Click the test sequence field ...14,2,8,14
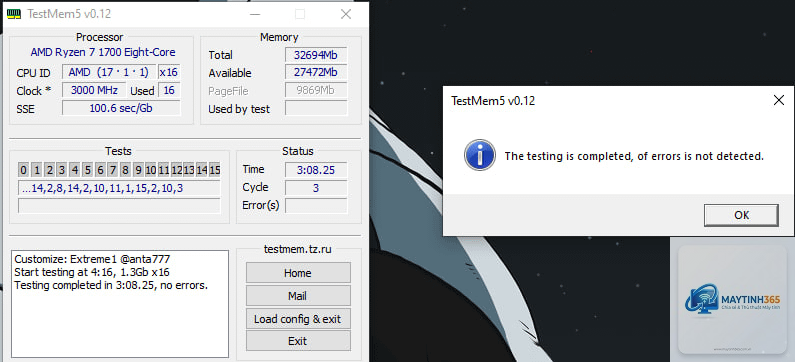795x362 pixels. (x=119, y=189)
